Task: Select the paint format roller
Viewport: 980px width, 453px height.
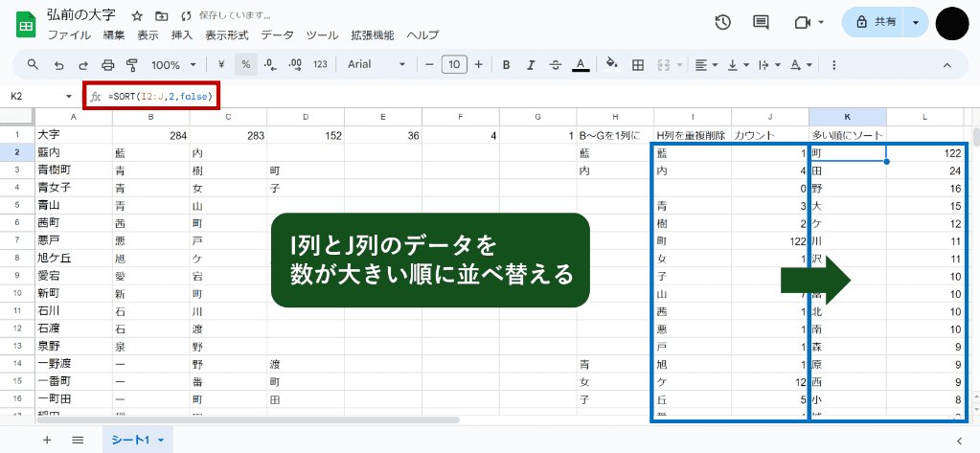Action: pos(132,64)
